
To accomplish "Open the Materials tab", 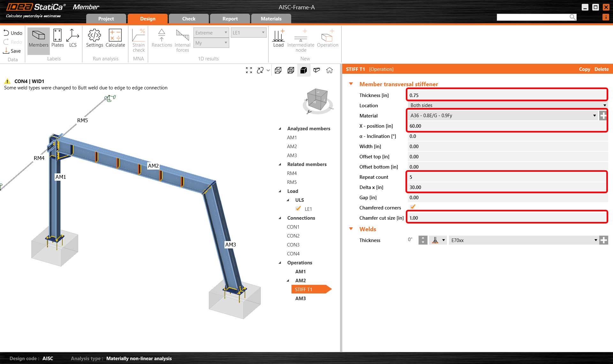I will click(271, 19).
